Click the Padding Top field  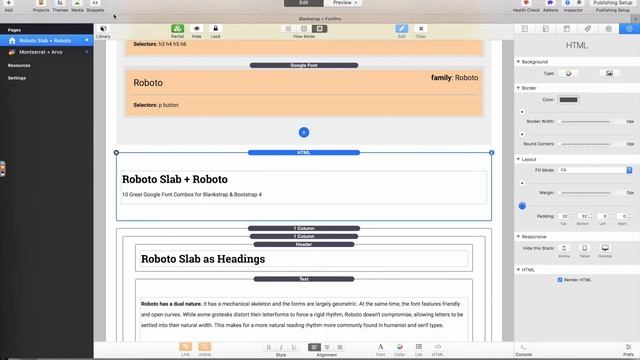click(564, 216)
